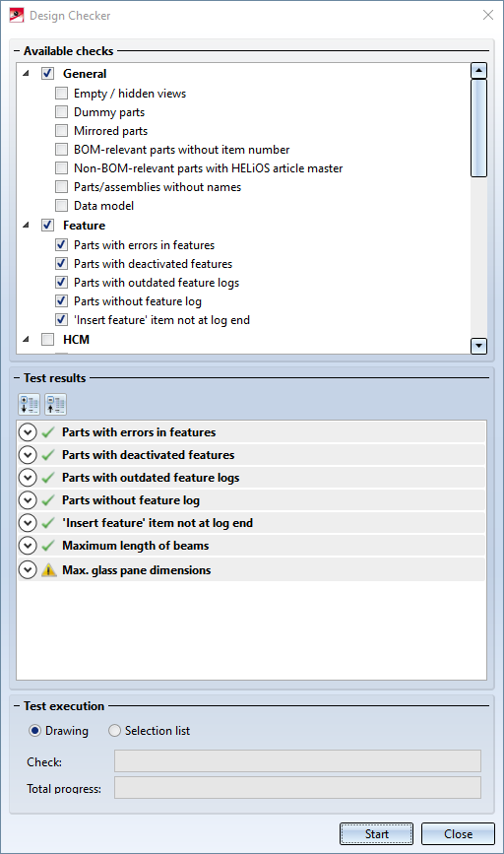The width and height of the screenshot is (504, 854).
Task: Tick the Dummy parts checkbox
Action: (61, 112)
